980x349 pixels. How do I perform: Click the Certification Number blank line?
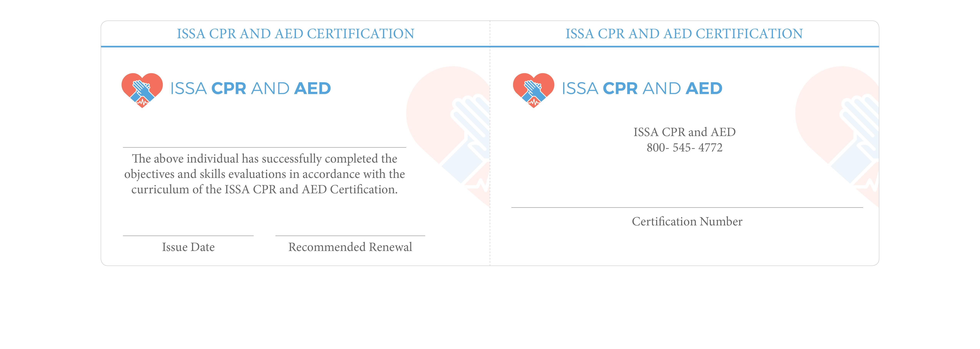point(687,207)
